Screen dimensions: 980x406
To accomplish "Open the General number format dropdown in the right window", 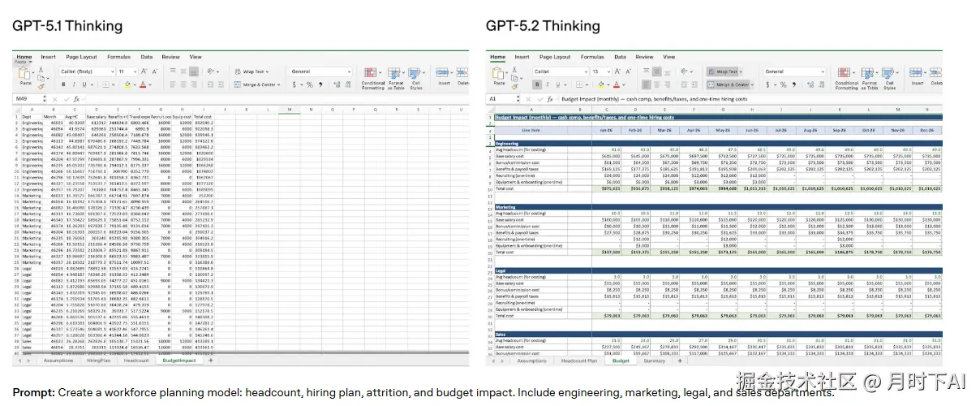I will 823,71.
